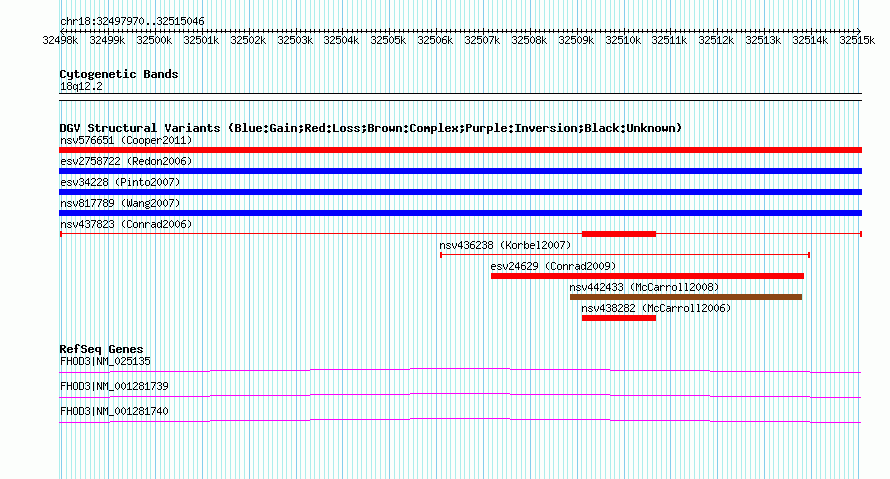Click the chr18:32497970..32515046 region label
The image size is (890, 479).
pos(132,21)
